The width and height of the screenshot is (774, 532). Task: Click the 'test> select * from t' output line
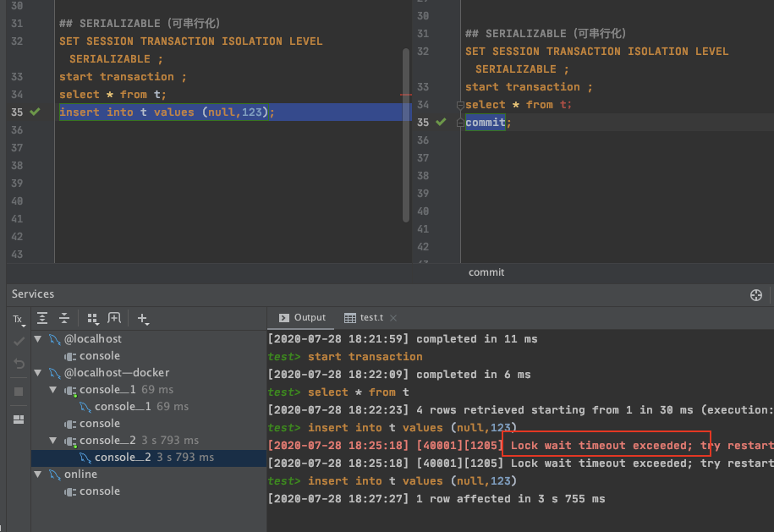[338, 392]
